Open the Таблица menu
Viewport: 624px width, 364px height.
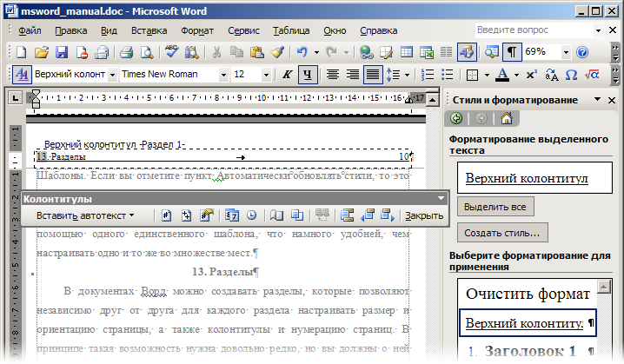point(291,30)
